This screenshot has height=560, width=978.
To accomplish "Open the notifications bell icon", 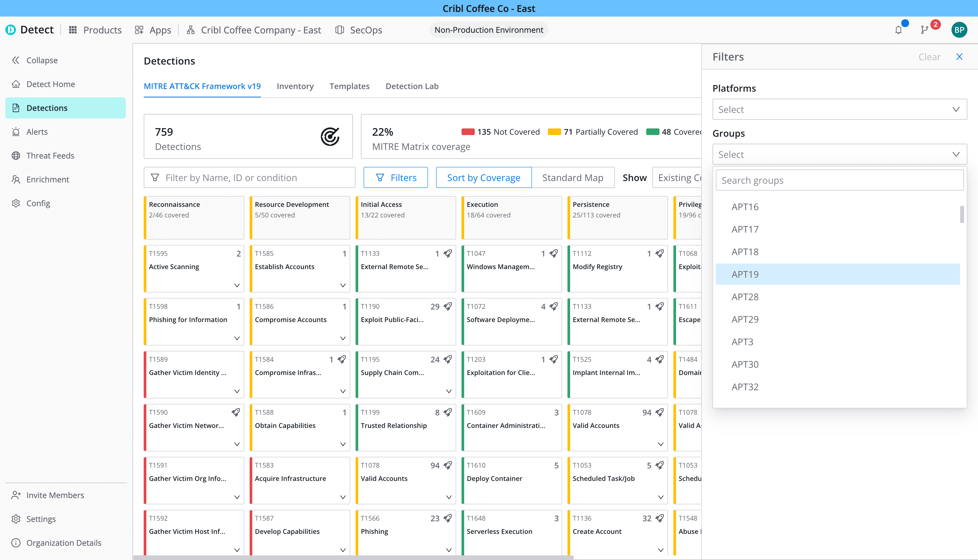I will (898, 30).
